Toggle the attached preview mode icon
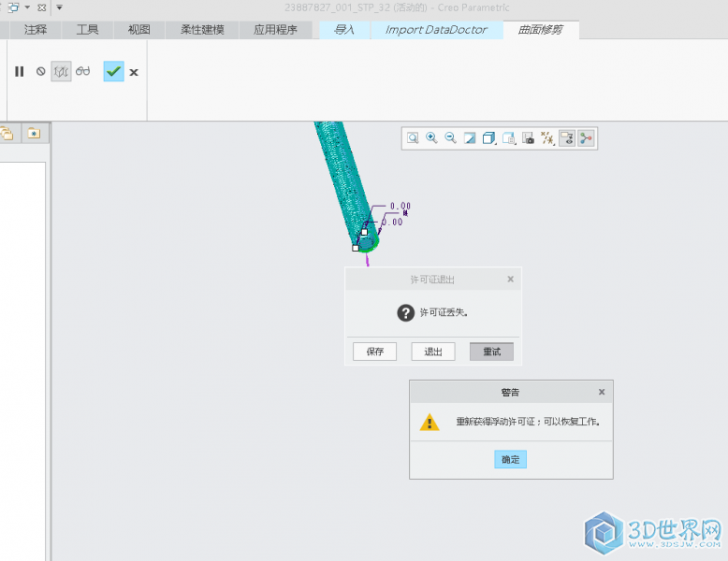Viewport: 728px width, 561px height. point(61,71)
